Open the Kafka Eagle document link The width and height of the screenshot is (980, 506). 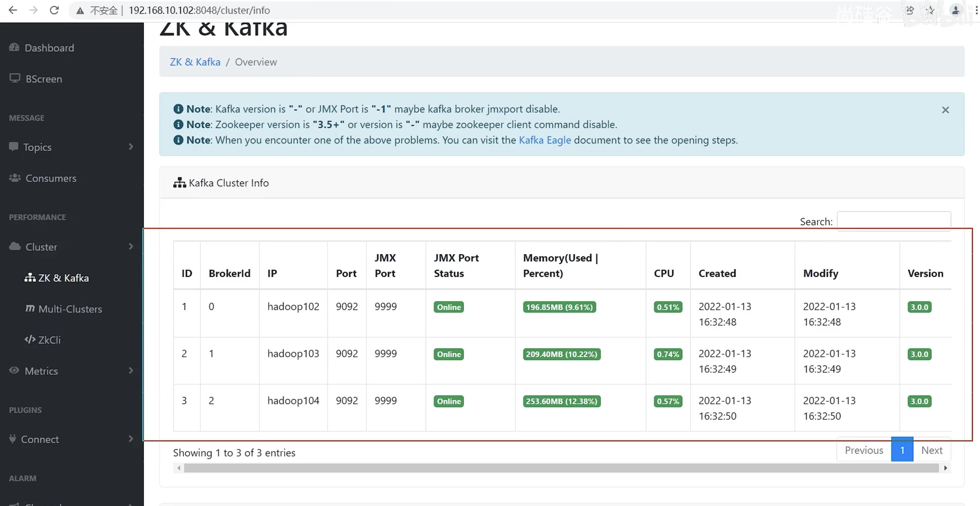(544, 140)
